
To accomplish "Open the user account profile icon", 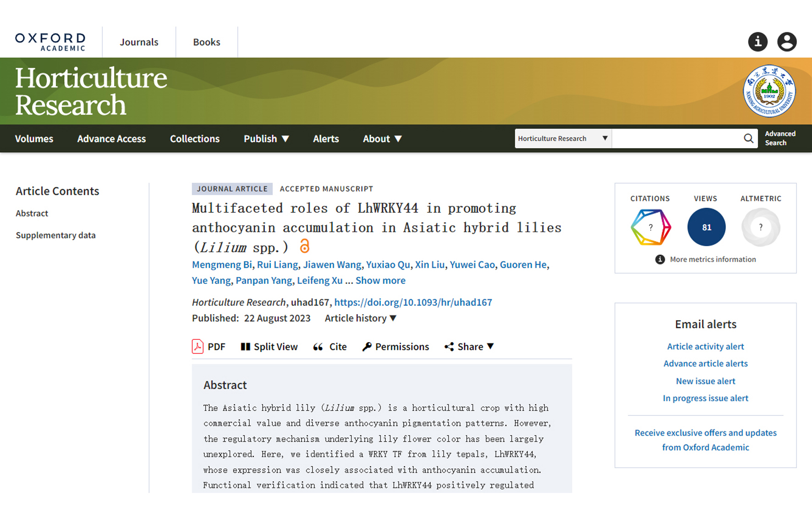I will click(x=787, y=42).
